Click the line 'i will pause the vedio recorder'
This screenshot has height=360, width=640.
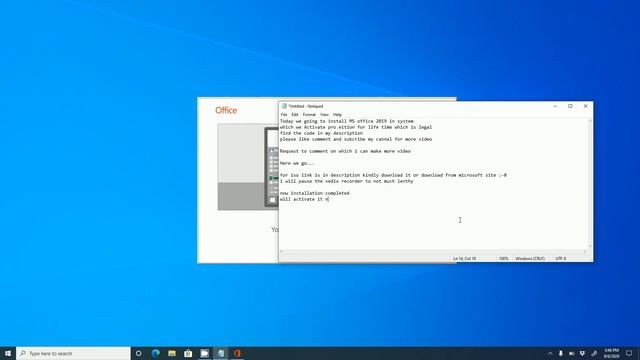tap(347, 181)
